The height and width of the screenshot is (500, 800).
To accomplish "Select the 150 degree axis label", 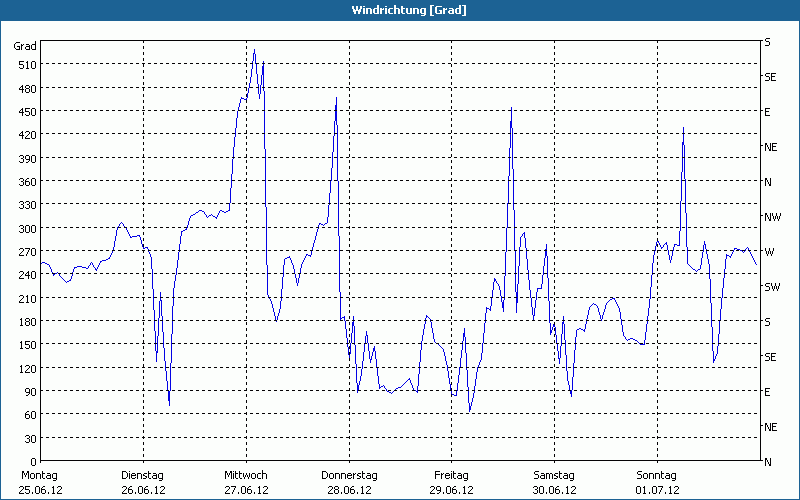I will pyautogui.click(x=27, y=345).
